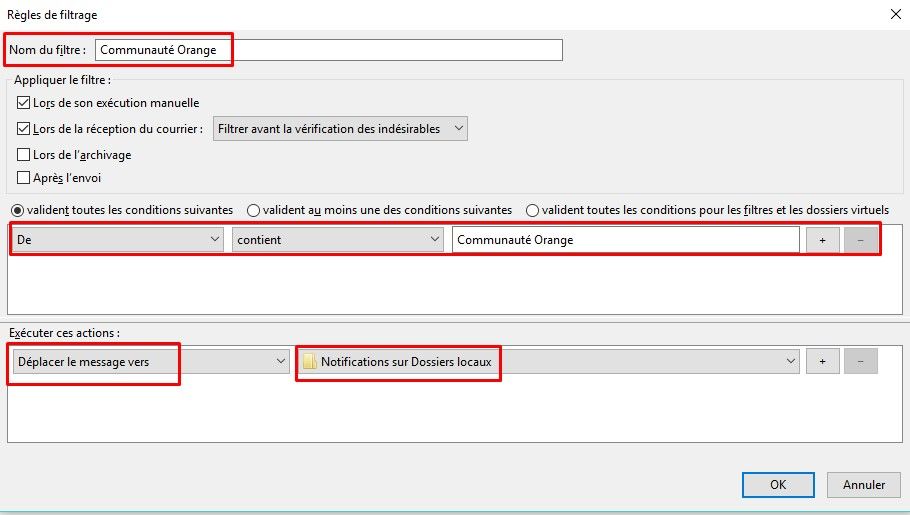Enable 'Lors de l'archivage' checkbox

coord(23,154)
